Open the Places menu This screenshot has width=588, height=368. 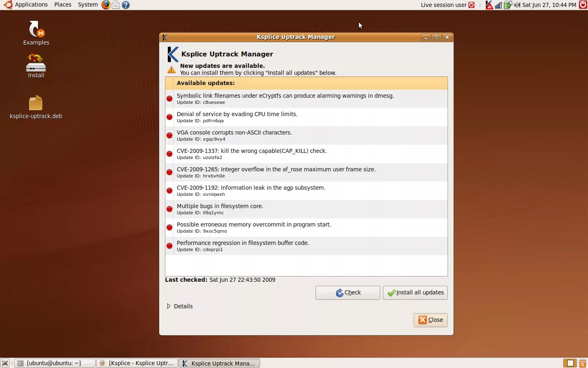tap(63, 5)
